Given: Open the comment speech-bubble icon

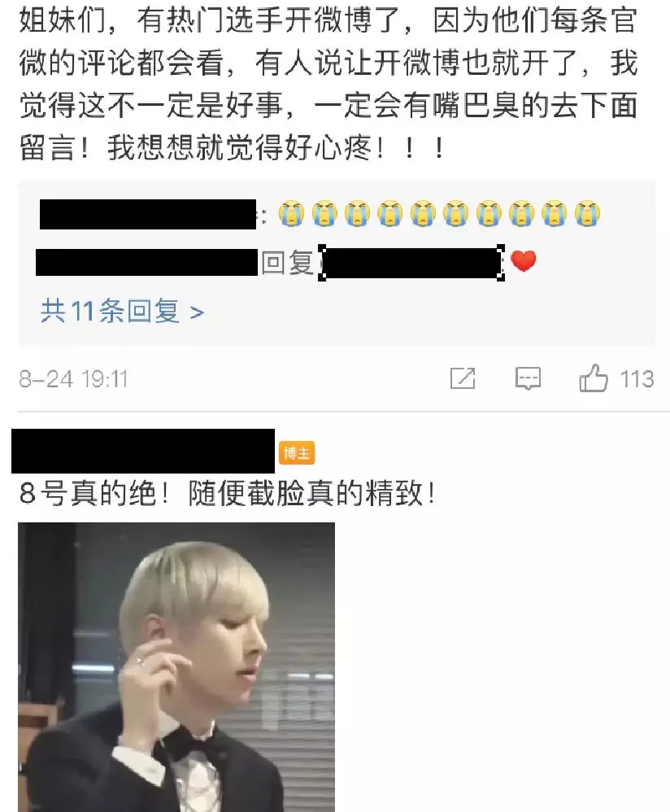Looking at the screenshot, I should pyautogui.click(x=528, y=378).
